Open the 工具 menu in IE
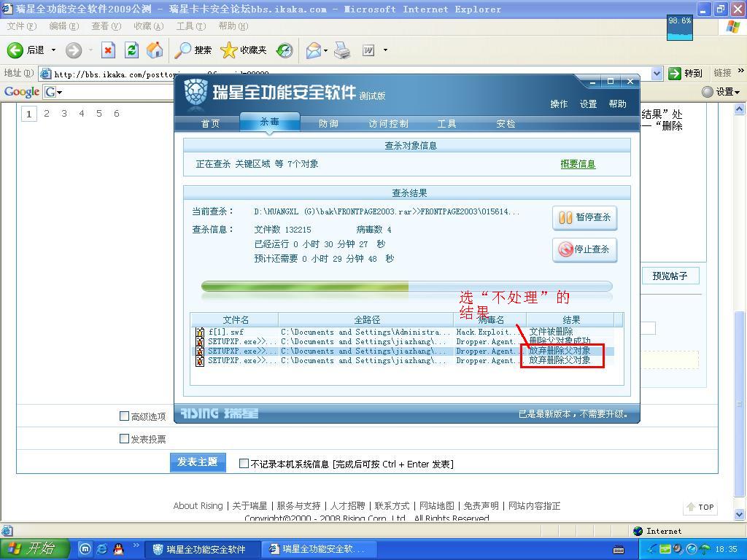This screenshot has width=747, height=560. (x=190, y=26)
